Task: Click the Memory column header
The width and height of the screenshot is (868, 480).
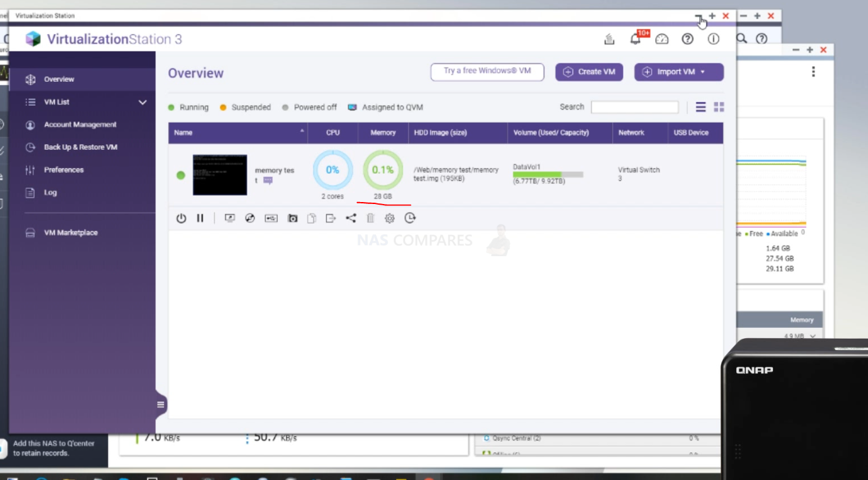Action: 383,133
